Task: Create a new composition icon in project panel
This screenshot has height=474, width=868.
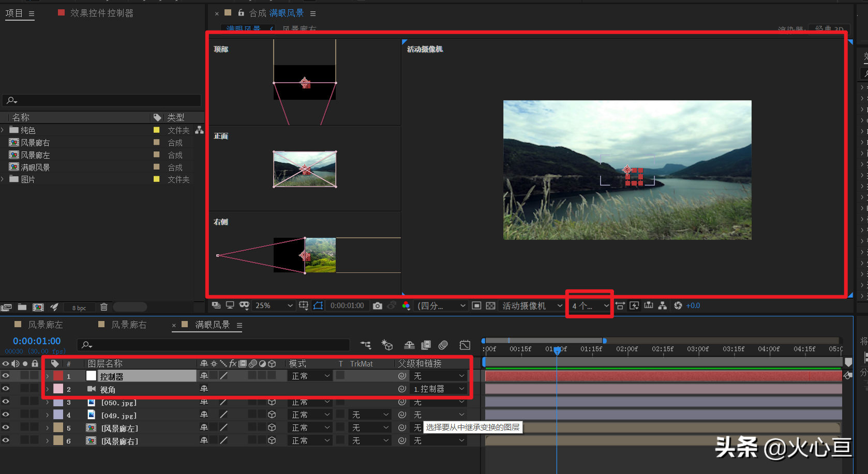Action: pyautogui.click(x=38, y=307)
